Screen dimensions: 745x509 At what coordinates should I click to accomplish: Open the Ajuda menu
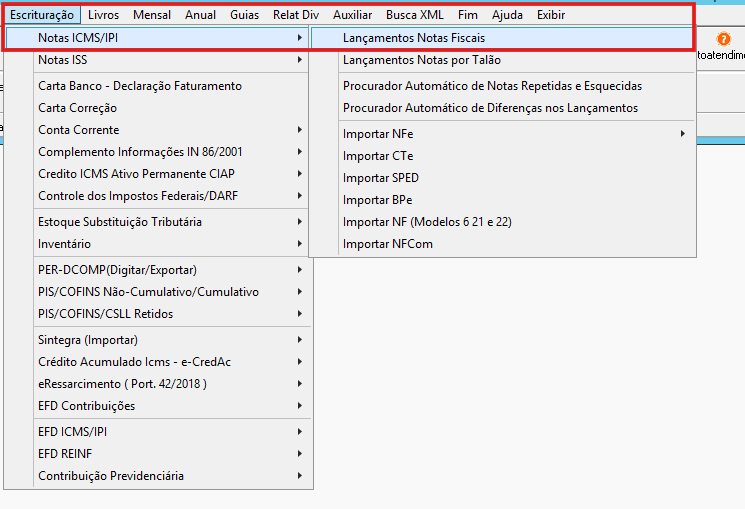click(x=507, y=15)
